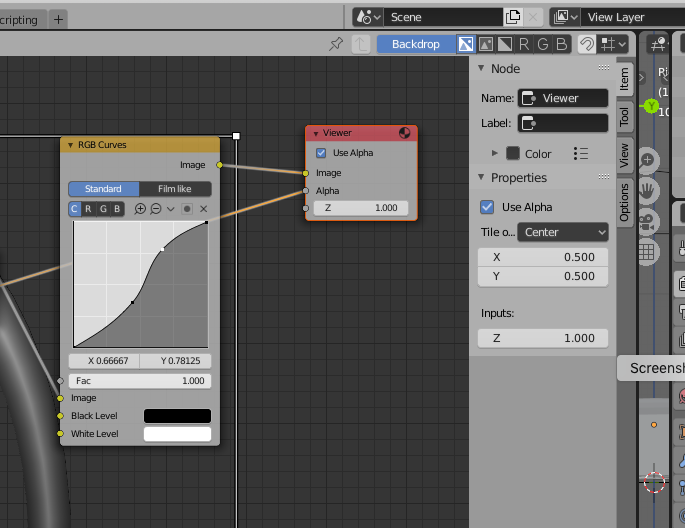Image resolution: width=685 pixels, height=528 pixels.
Task: Click the Black Level color swatch
Action: click(x=177, y=416)
